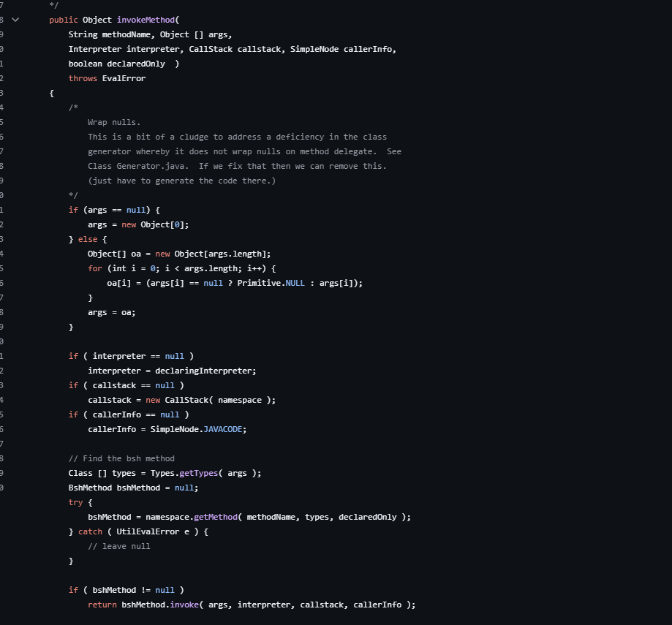672x625 pixels.
Task: Click the 'Class Generator.java' comment text
Action: pyautogui.click(x=140, y=166)
